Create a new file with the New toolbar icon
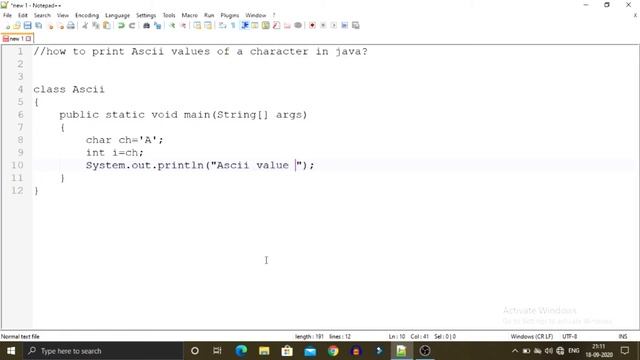The height and width of the screenshot is (360, 640). 7,26
